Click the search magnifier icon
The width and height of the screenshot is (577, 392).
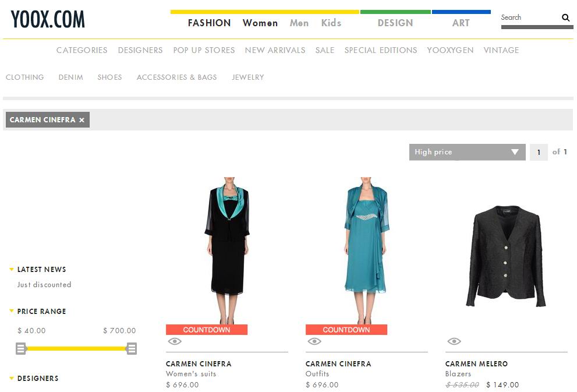[x=565, y=17]
